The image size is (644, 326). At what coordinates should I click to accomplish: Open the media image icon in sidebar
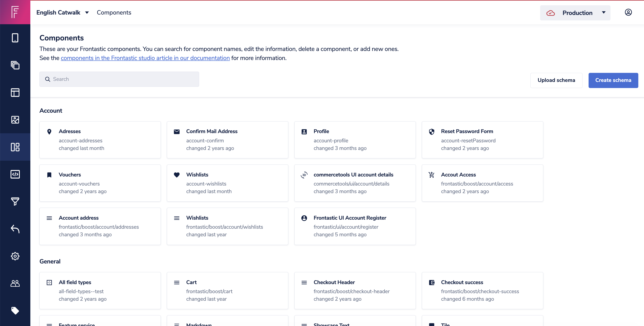pyautogui.click(x=15, y=120)
